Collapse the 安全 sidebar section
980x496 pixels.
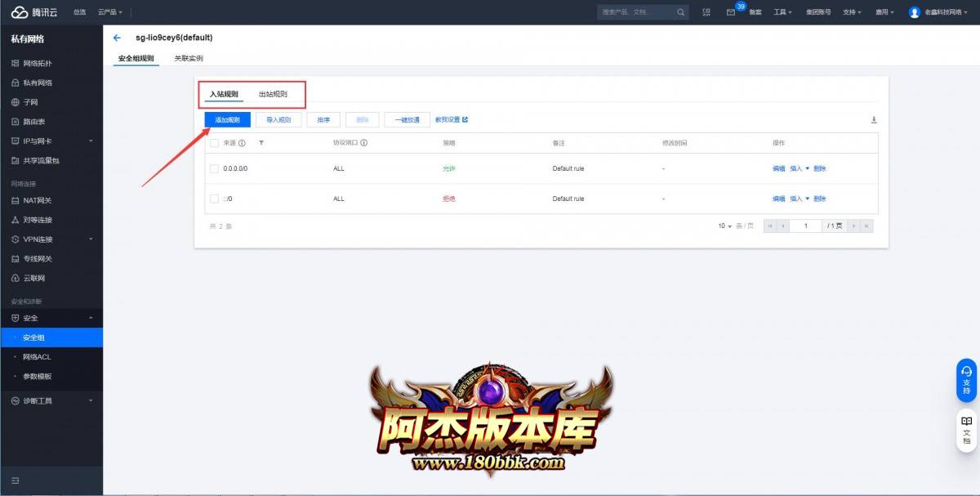(x=51, y=318)
